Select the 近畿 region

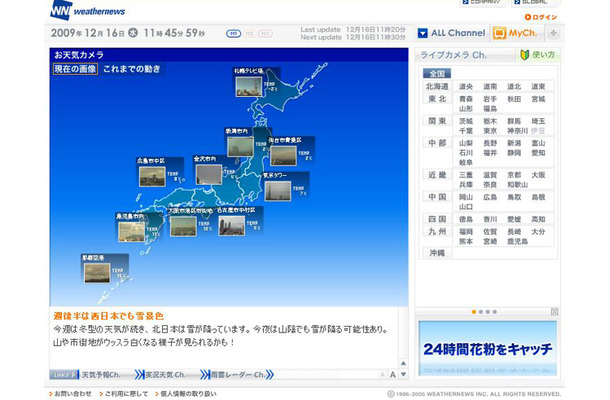(x=437, y=175)
